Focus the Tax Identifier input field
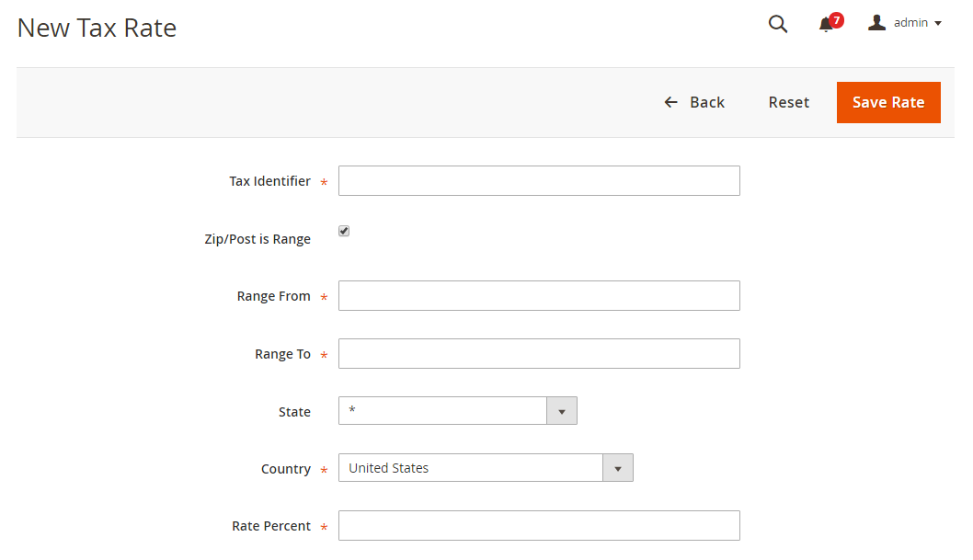Image resolution: width=973 pixels, height=560 pixels. pos(539,180)
